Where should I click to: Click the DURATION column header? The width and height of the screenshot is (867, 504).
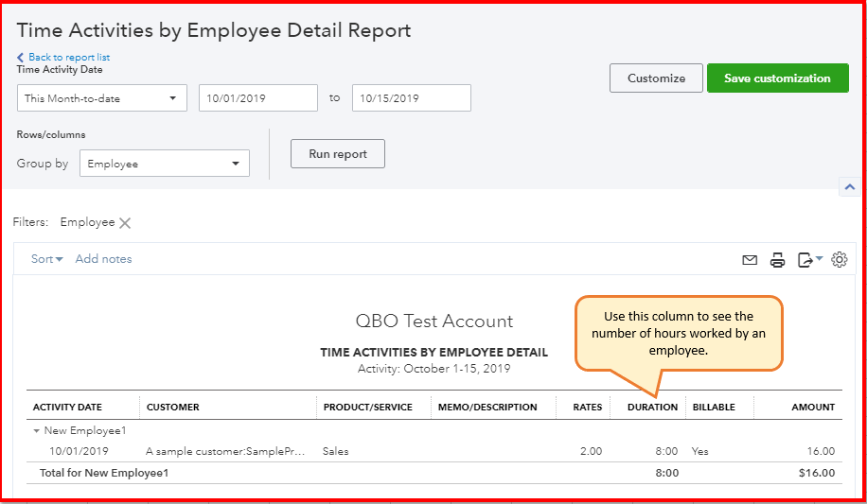(652, 407)
